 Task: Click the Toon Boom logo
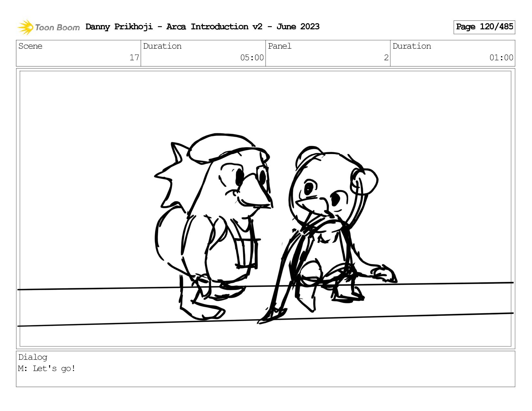coord(48,27)
